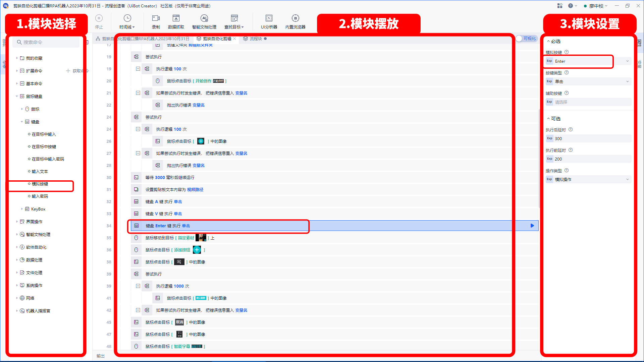The image size is (644, 362).
Task: Collapse the line 19 执行逻辑 100 次 block
Action: [x=138, y=69]
